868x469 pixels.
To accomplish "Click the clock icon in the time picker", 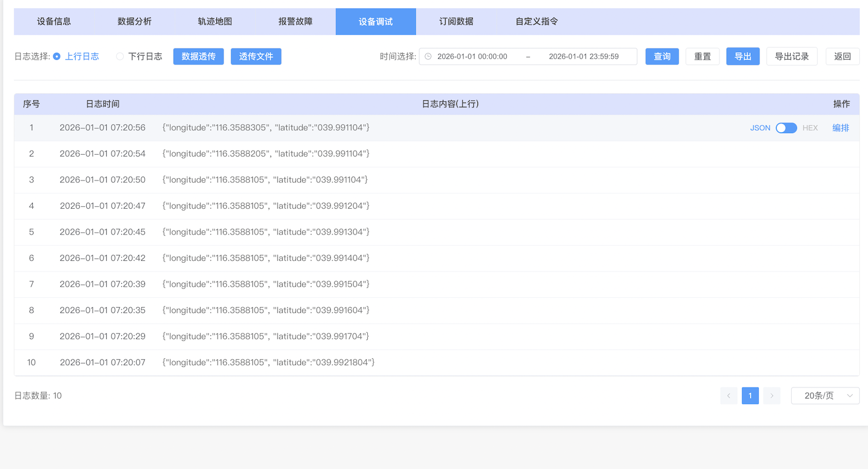I will pyautogui.click(x=428, y=56).
